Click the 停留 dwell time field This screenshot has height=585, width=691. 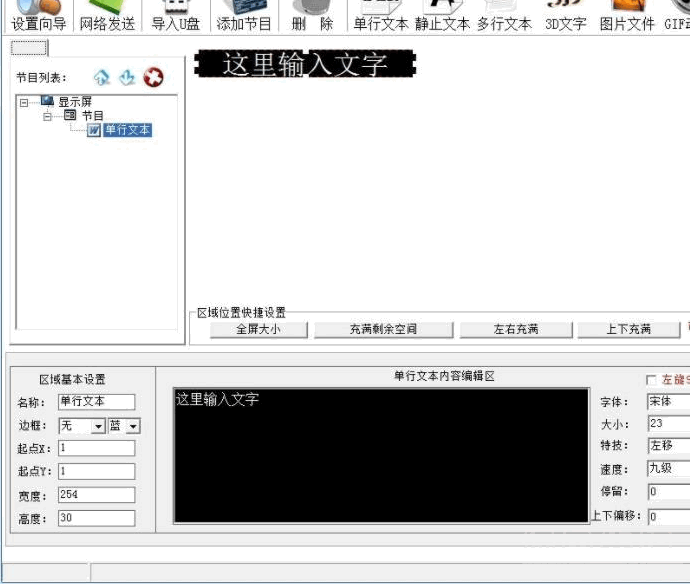pyautogui.click(x=669, y=492)
